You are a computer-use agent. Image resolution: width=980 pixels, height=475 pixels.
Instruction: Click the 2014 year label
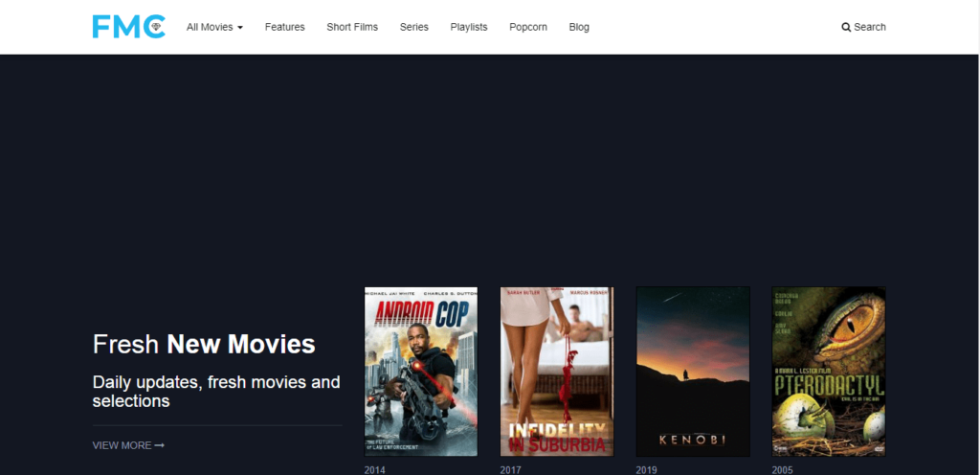pos(375,470)
